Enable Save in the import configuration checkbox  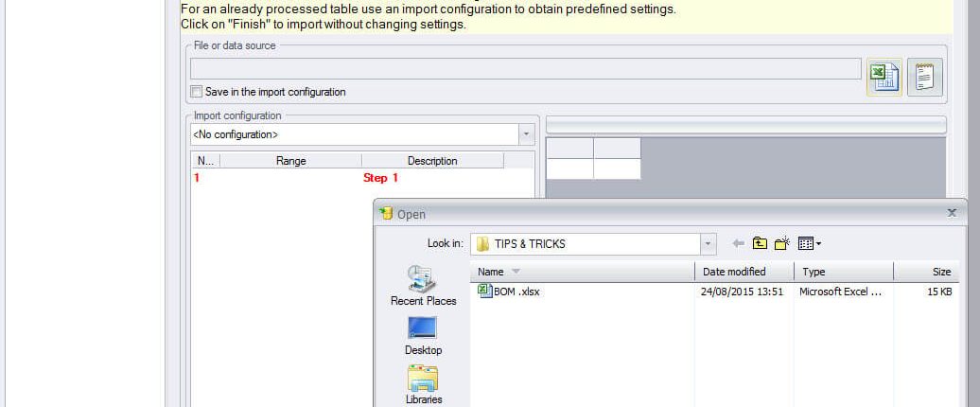197,92
